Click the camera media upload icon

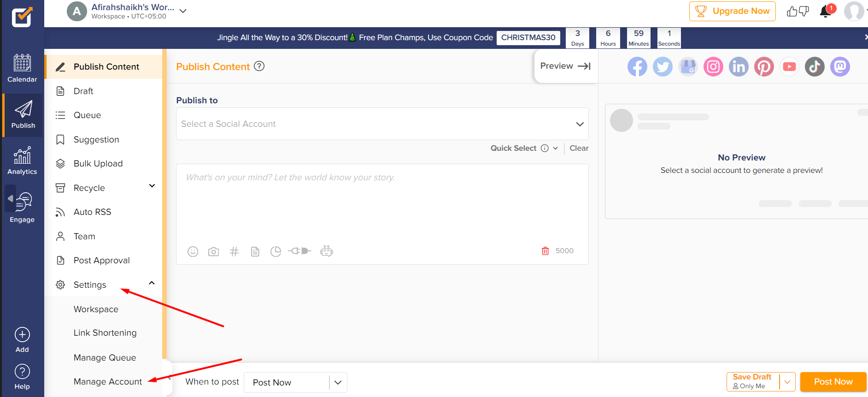tap(213, 251)
